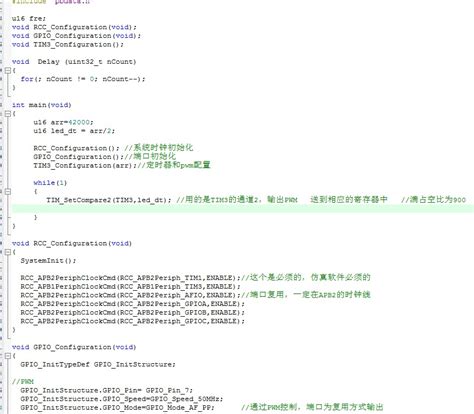474x414 pixels.
Task: Click the RCC_APB2Periph_TIM1 clock enable line
Action: pos(130,278)
